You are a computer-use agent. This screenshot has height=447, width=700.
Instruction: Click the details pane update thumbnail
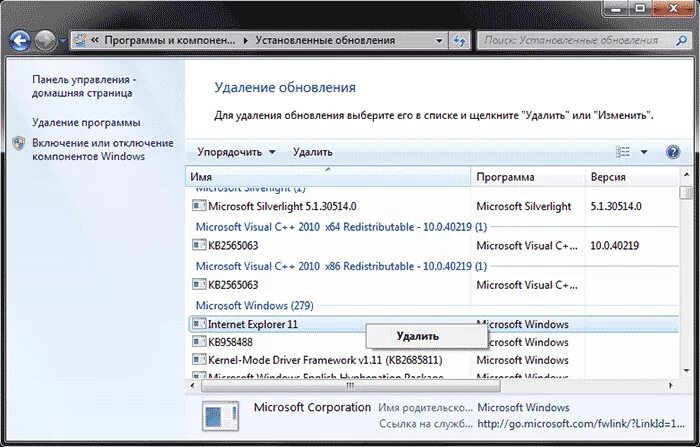(x=220, y=416)
